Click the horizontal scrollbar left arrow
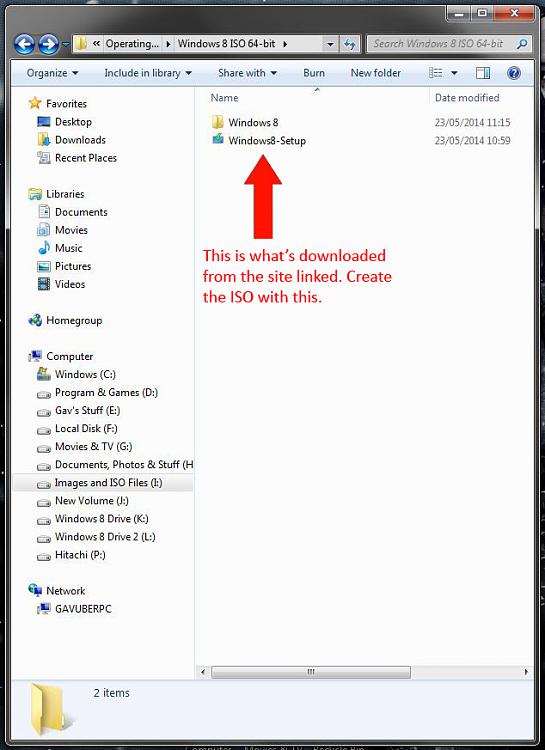Screen dimensions: 545x750 pyautogui.click(x=203, y=672)
